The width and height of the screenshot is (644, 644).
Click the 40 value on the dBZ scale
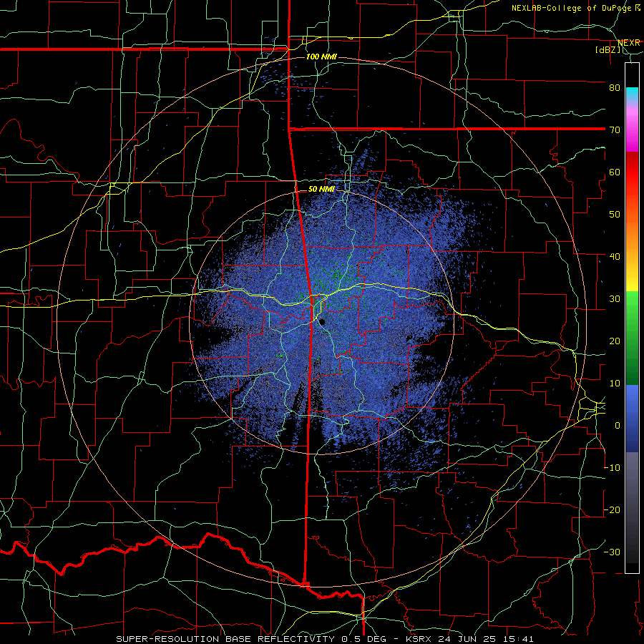click(615, 256)
